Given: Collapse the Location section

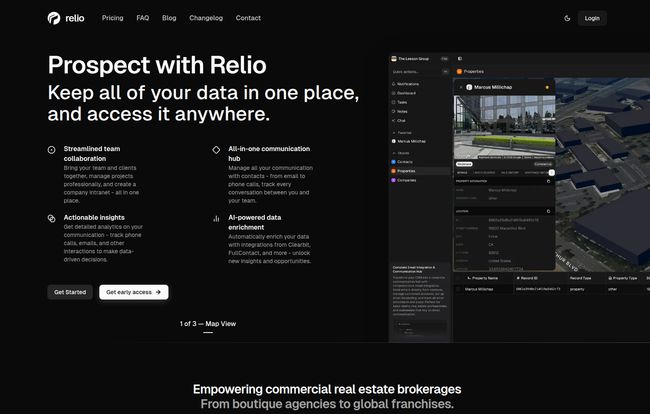Looking at the screenshot, I should [548, 211].
